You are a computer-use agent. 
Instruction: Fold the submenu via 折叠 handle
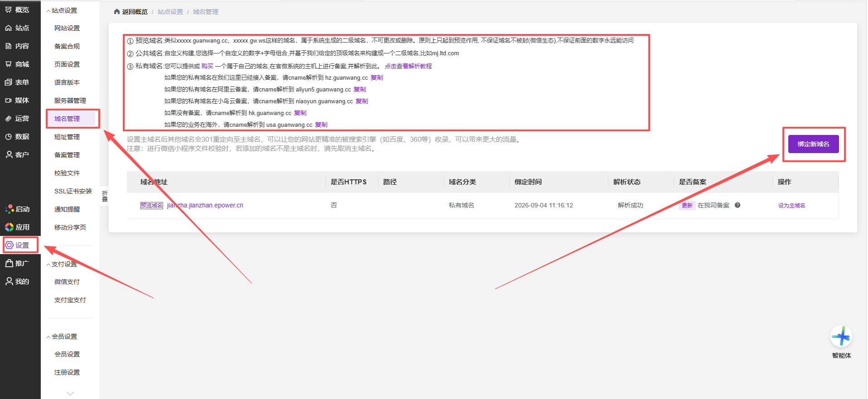point(105,196)
